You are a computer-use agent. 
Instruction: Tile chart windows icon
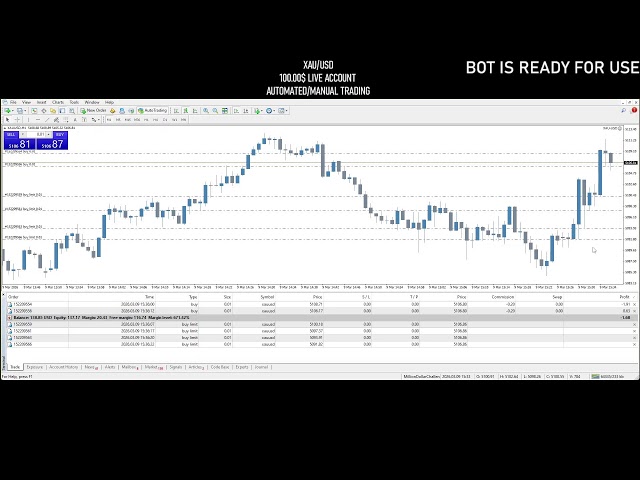[225, 111]
